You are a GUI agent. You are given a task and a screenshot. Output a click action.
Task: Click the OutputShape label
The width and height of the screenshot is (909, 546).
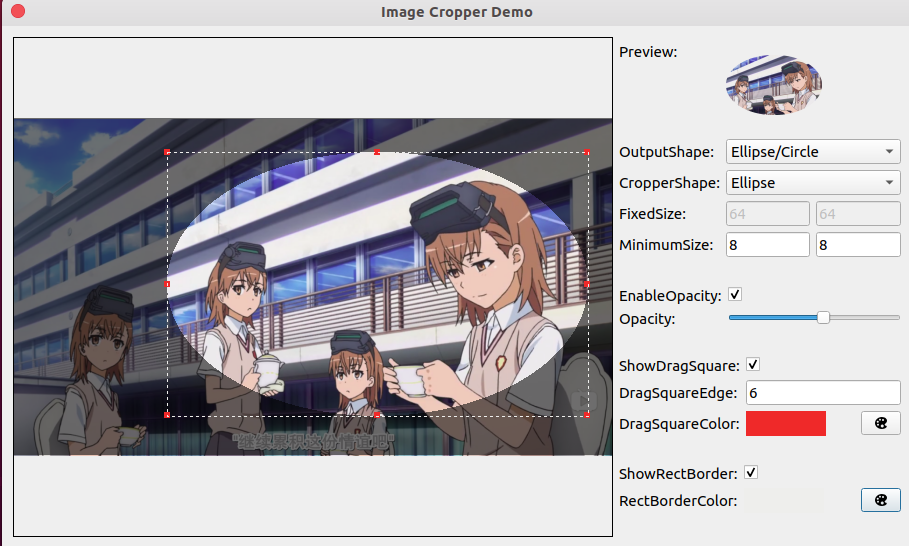pos(667,152)
